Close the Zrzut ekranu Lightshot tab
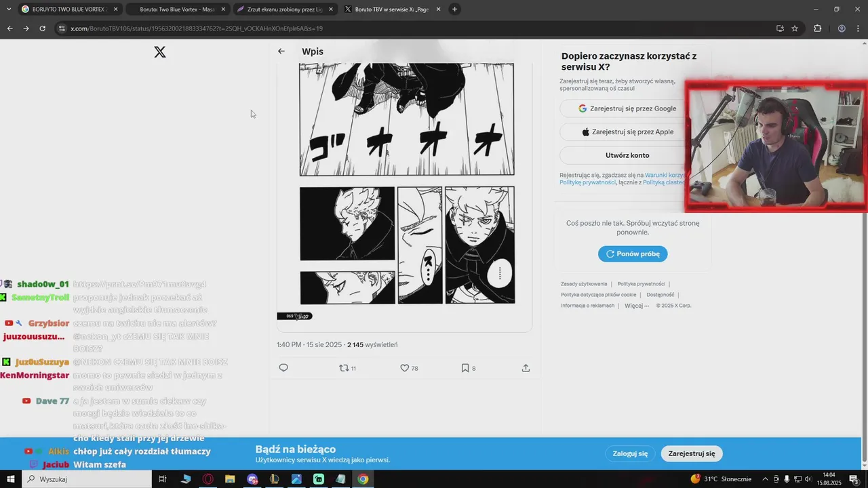This screenshot has width=868, height=488. pyautogui.click(x=331, y=9)
